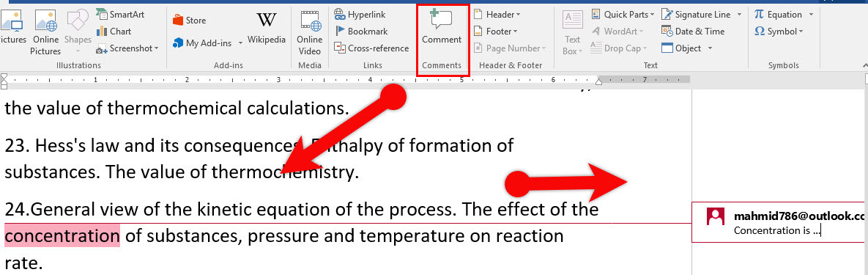Open Wikipedia add-in

267,28
